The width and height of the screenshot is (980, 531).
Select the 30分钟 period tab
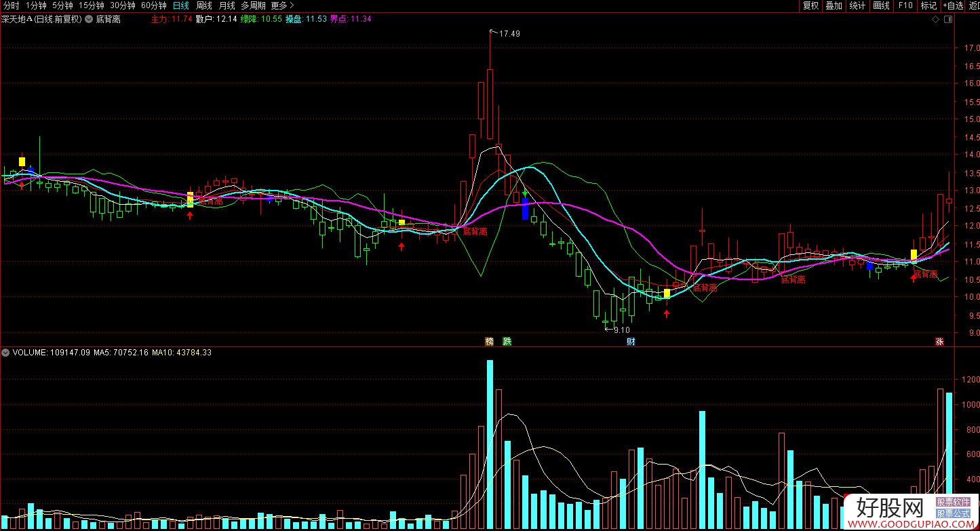(x=123, y=5)
